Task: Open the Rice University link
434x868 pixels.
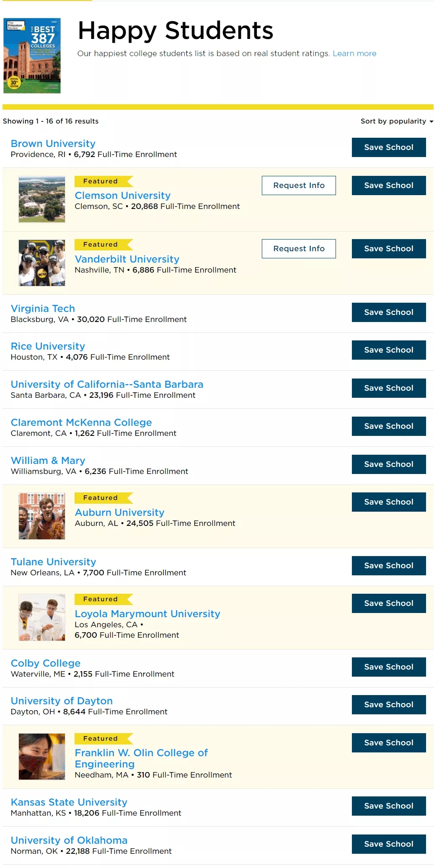Action: pyautogui.click(x=48, y=346)
